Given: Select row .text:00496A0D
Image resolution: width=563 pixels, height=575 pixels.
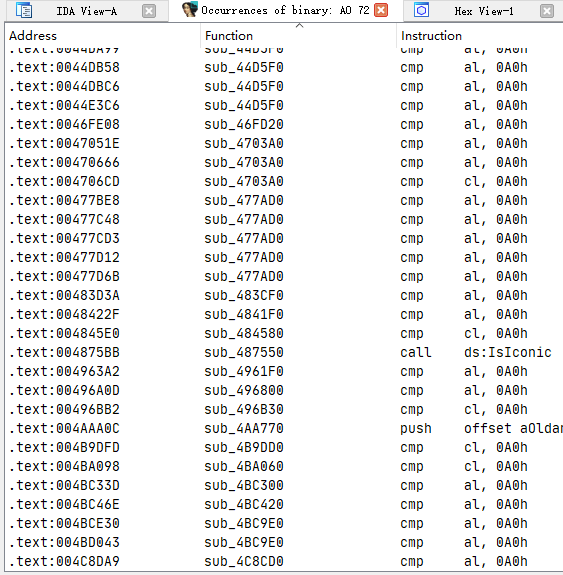Looking at the screenshot, I should (x=284, y=391).
